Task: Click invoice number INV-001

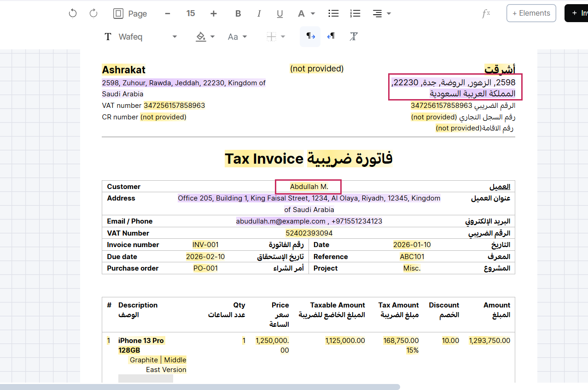Action: click(205, 245)
